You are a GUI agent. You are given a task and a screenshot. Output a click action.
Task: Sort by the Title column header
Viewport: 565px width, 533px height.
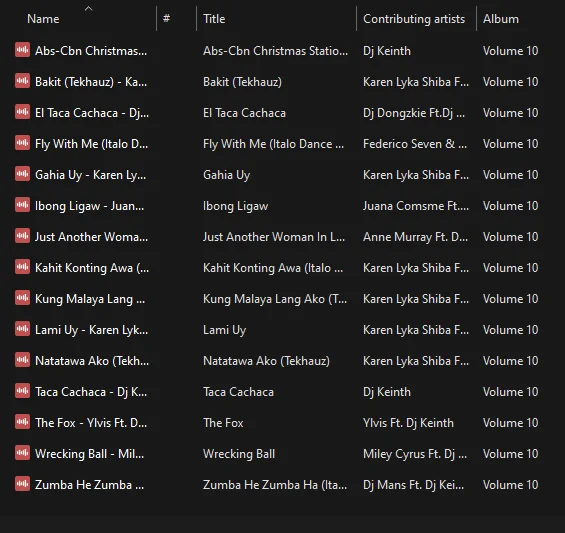click(214, 19)
